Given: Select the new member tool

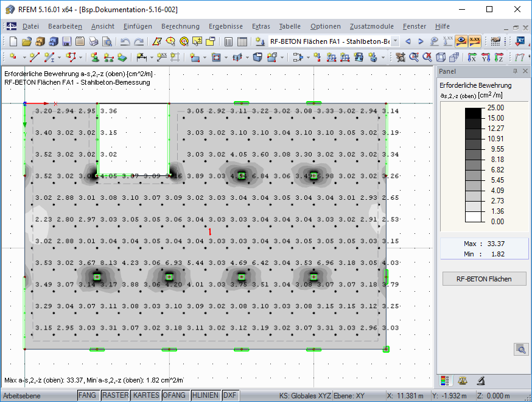Looking at the screenshot, I should [x=49, y=57].
